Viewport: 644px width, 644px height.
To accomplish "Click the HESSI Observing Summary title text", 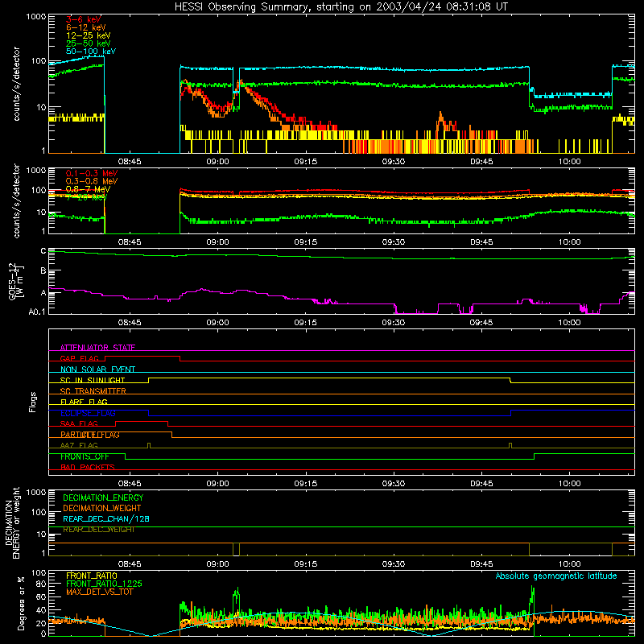I will (x=341, y=7).
